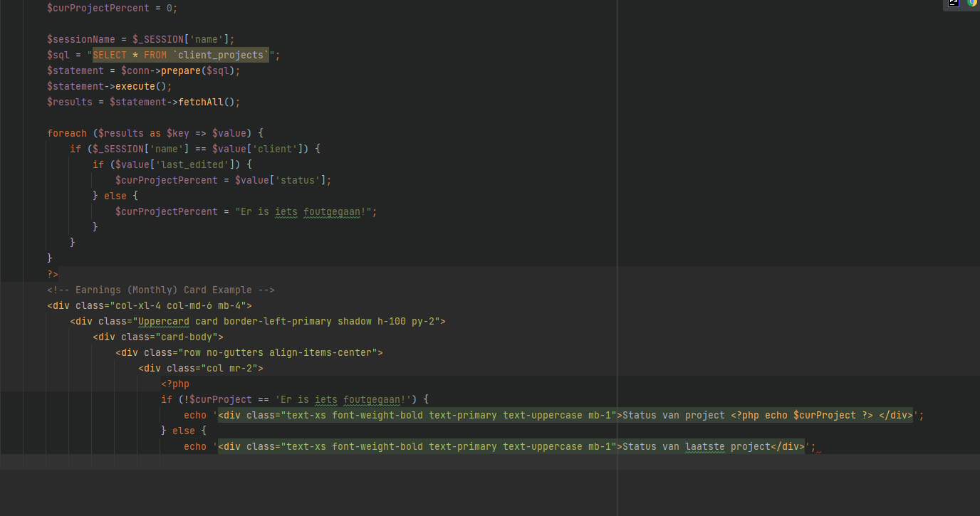Click the Earnings (Monthly) Card Example comment
The height and width of the screenshot is (516, 980).
pyautogui.click(x=160, y=290)
